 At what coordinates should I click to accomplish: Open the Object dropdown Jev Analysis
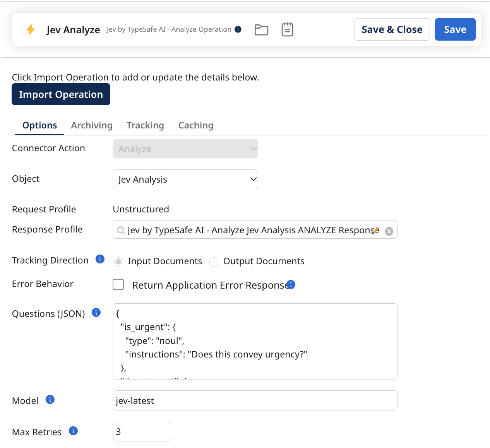(185, 180)
